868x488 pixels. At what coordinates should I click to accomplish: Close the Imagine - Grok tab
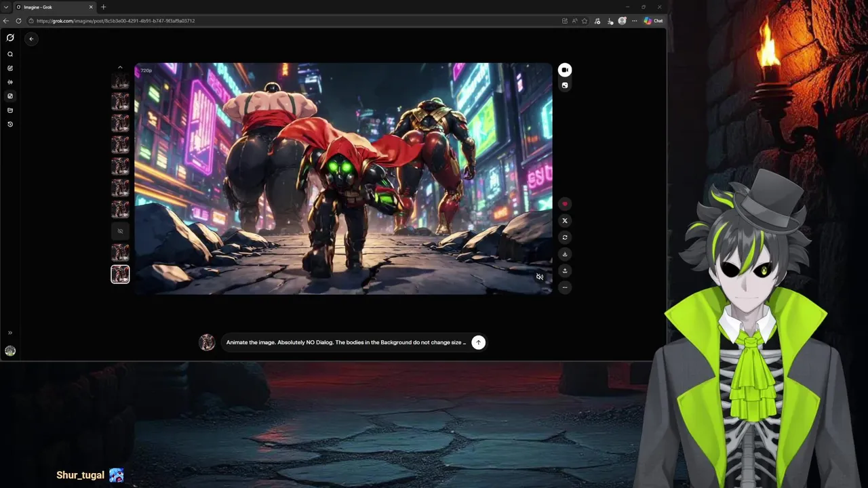coord(91,7)
